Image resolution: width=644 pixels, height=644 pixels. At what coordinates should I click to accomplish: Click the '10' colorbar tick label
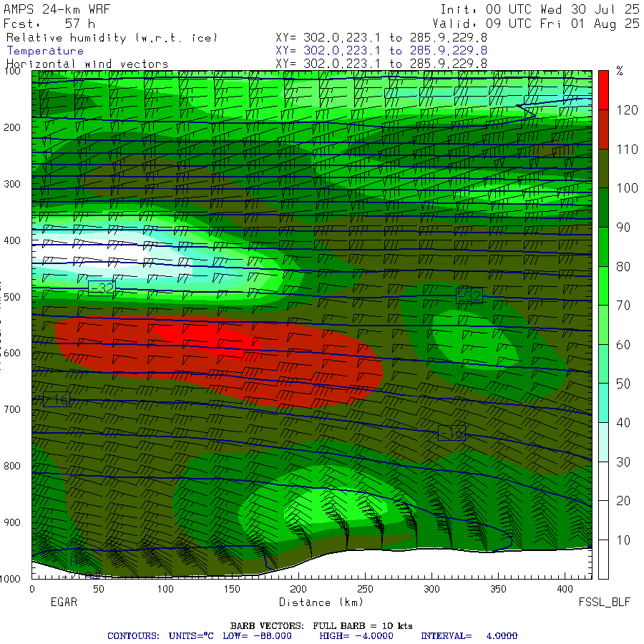pos(623,540)
